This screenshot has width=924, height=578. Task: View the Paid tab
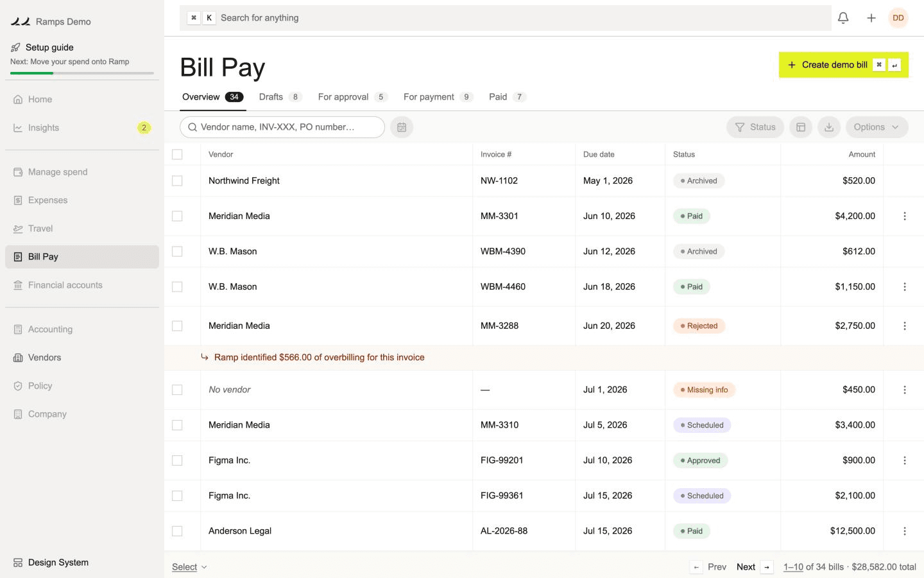[x=508, y=97]
